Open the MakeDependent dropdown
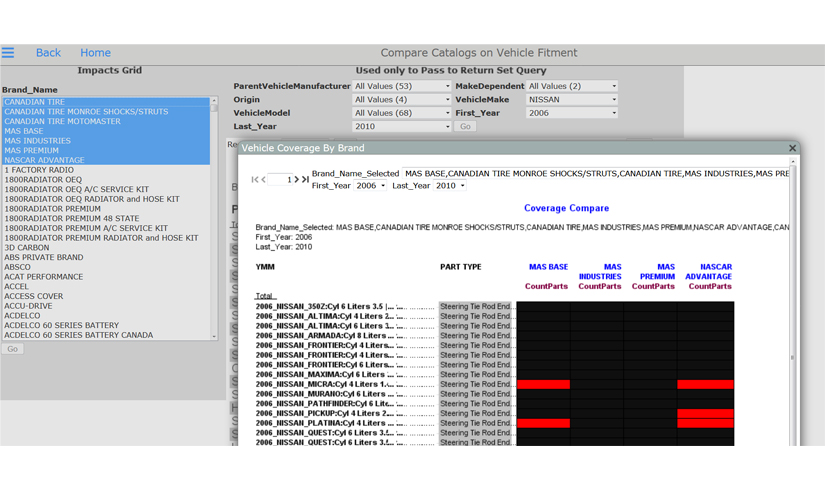 click(x=571, y=86)
